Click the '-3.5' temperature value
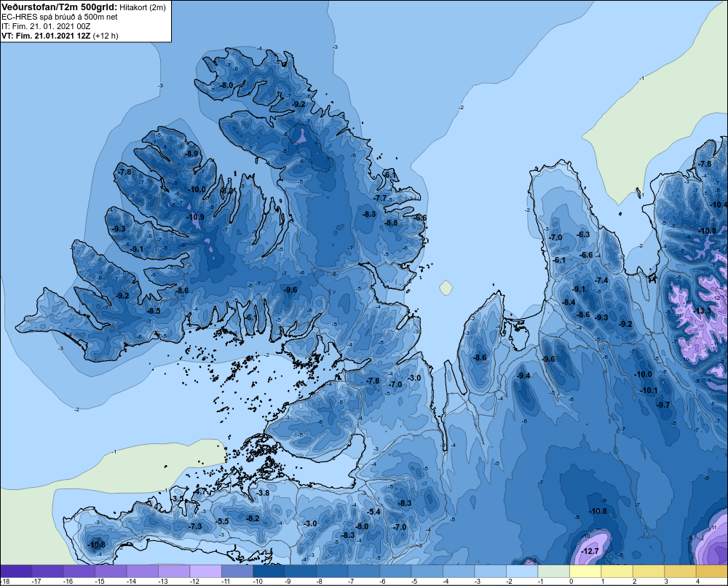 click(178, 499)
